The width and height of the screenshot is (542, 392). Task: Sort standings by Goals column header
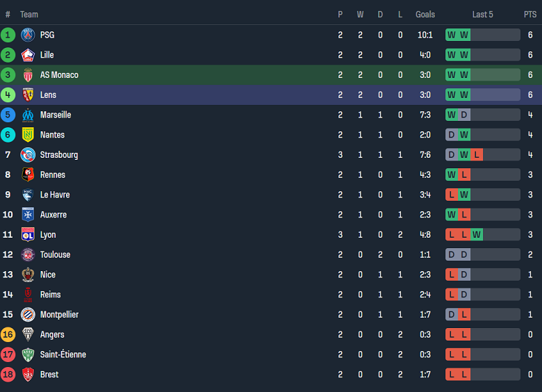pos(425,15)
